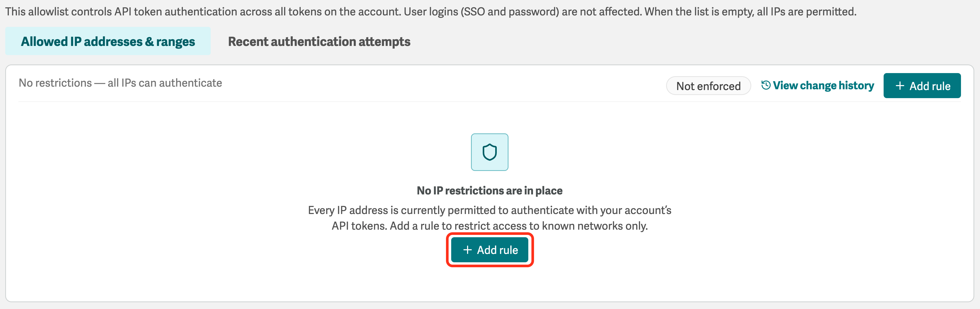
Task: Click the plus icon in the top-right Add rule button
Action: [x=900, y=86]
